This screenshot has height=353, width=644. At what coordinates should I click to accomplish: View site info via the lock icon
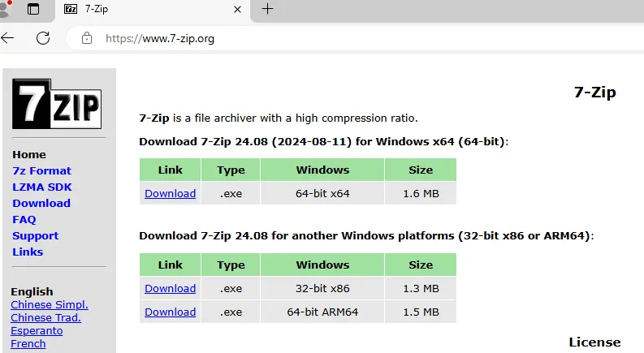click(x=87, y=38)
